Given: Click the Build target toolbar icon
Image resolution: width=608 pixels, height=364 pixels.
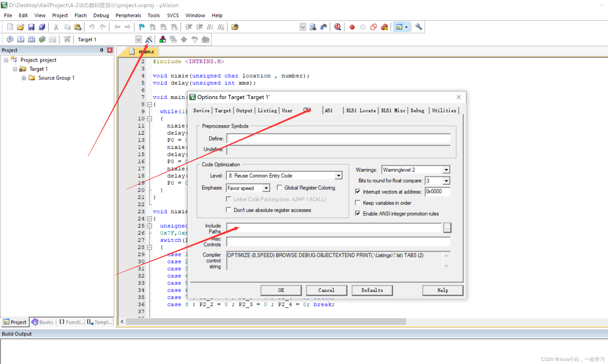Looking at the screenshot, I should coord(20,39).
